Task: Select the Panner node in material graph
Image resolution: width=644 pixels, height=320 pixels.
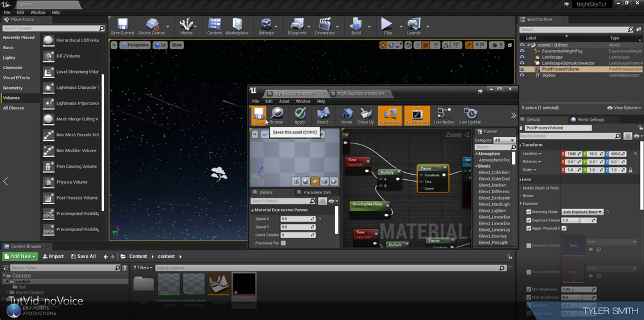Action: [433, 178]
